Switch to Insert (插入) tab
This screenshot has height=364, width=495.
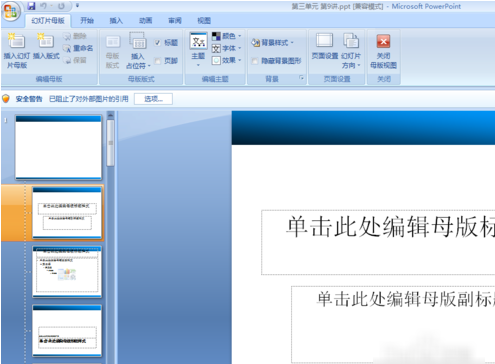tap(116, 21)
